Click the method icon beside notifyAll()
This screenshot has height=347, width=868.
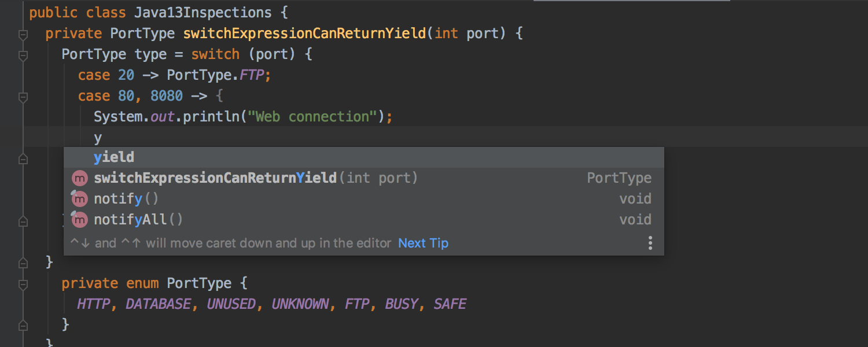(79, 219)
